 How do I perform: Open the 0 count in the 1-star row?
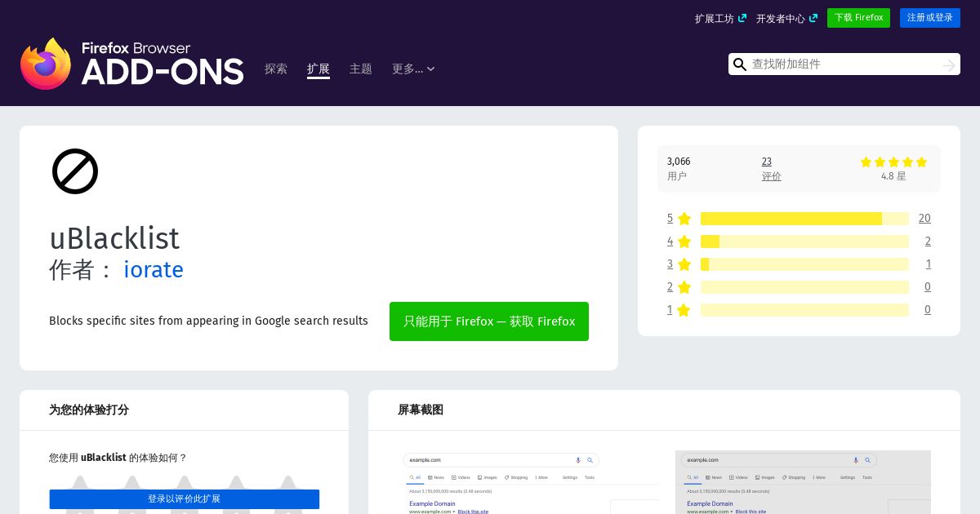[928, 310]
